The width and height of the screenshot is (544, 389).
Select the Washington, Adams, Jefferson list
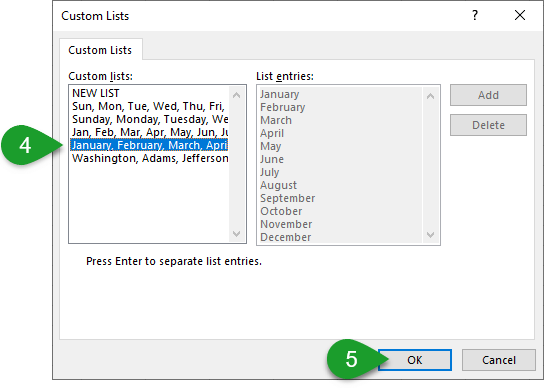149,158
